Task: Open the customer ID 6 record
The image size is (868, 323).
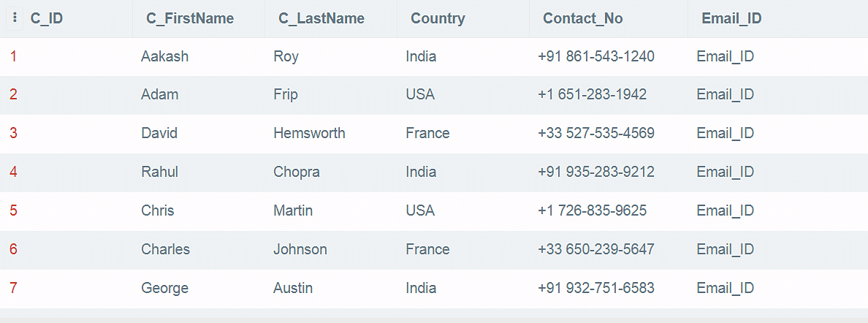Action: [x=13, y=250]
